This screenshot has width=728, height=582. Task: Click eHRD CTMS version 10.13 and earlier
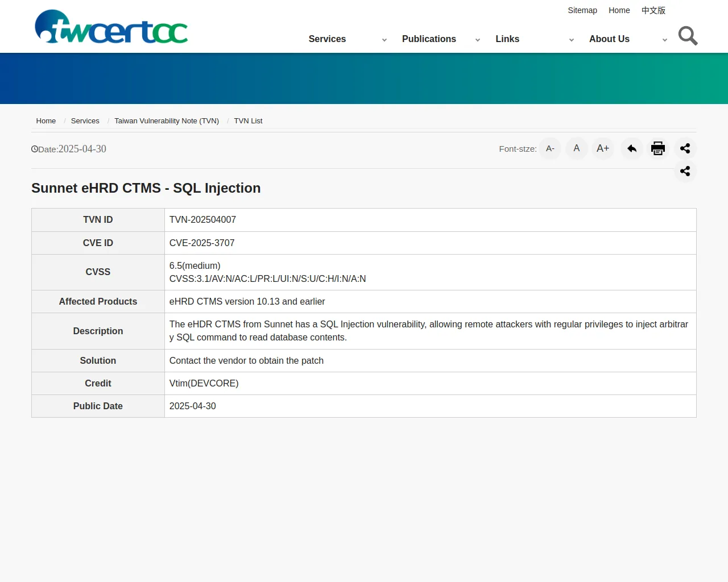(x=247, y=301)
